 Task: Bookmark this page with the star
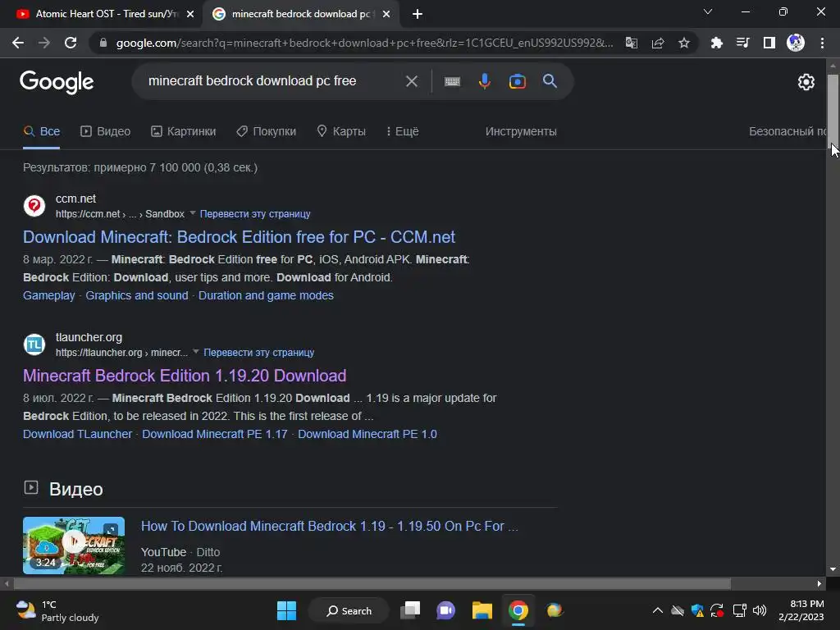tap(684, 43)
